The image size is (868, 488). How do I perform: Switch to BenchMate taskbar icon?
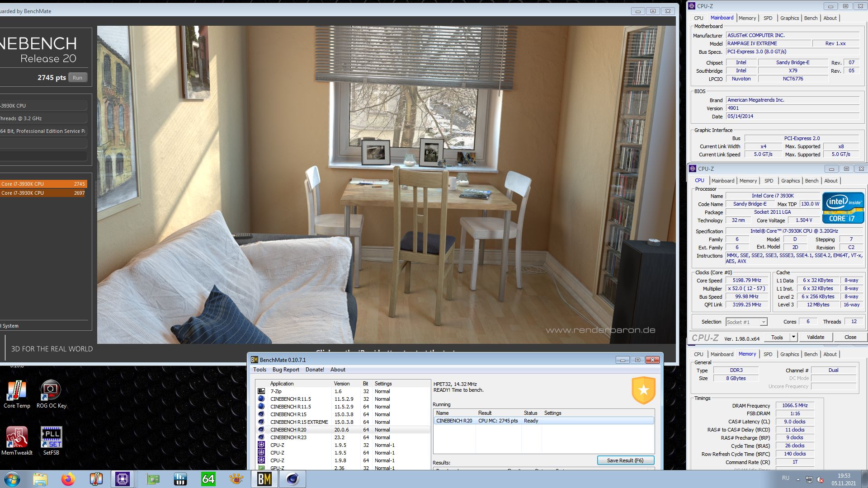click(x=264, y=479)
